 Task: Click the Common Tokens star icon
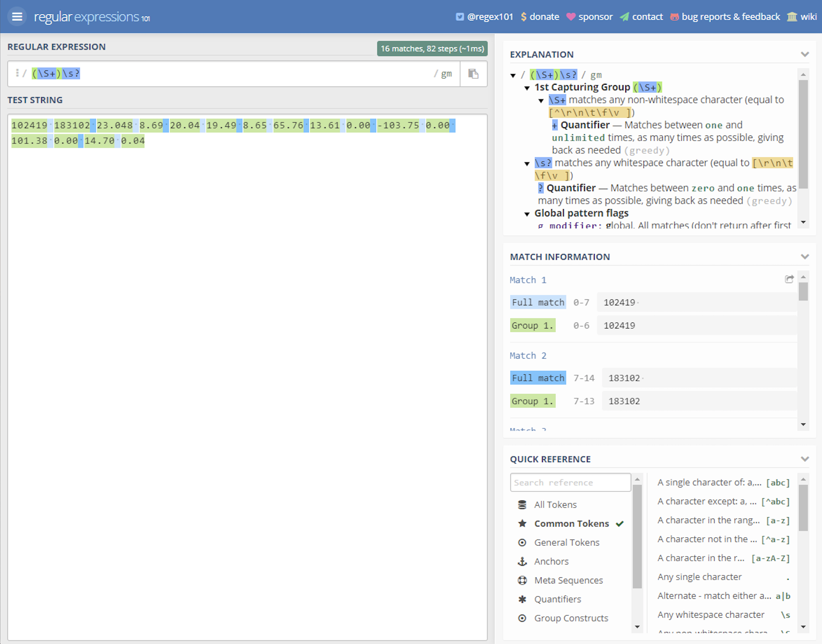tap(522, 523)
